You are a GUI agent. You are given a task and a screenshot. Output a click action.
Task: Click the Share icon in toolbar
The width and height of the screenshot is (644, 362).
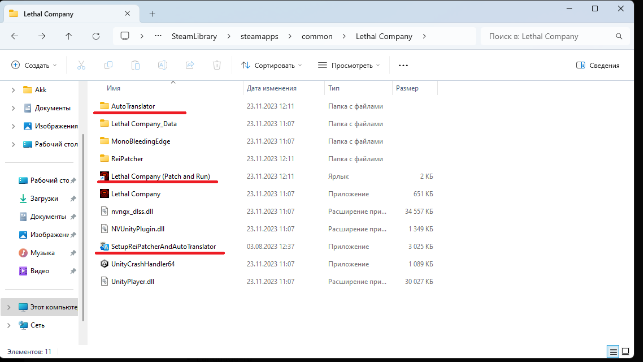[190, 65]
